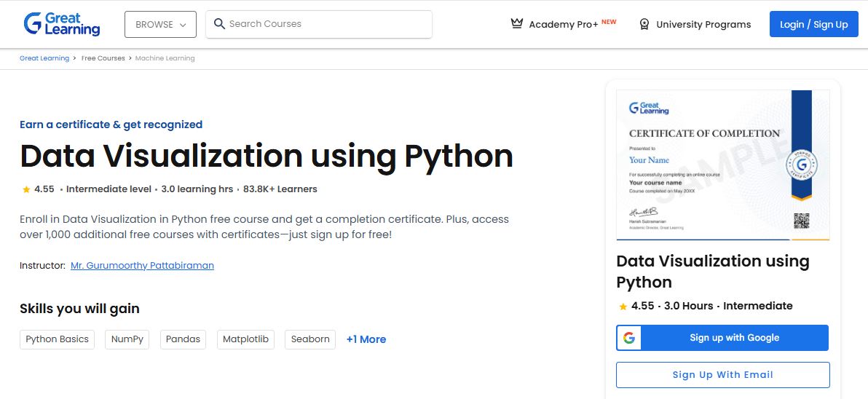Click the main 'Data Visualization using Python' heading
Screen dimensions: 868x399
pos(267,156)
